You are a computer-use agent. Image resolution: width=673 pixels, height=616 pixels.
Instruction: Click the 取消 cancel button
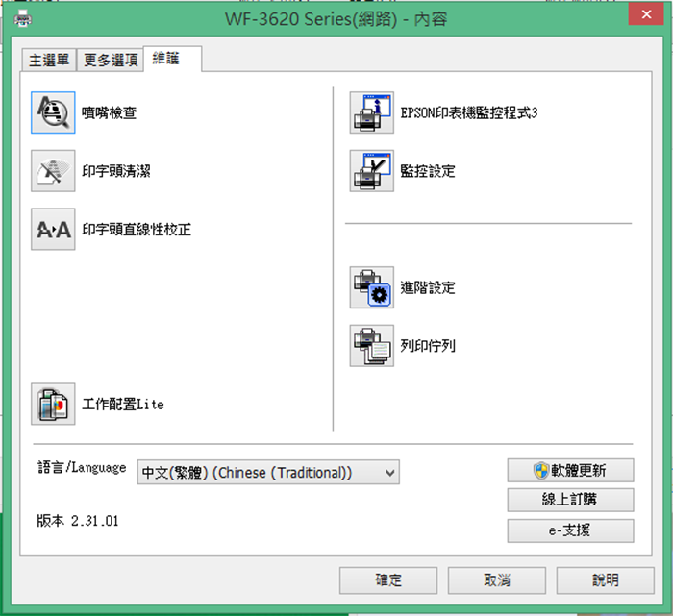tap(497, 580)
